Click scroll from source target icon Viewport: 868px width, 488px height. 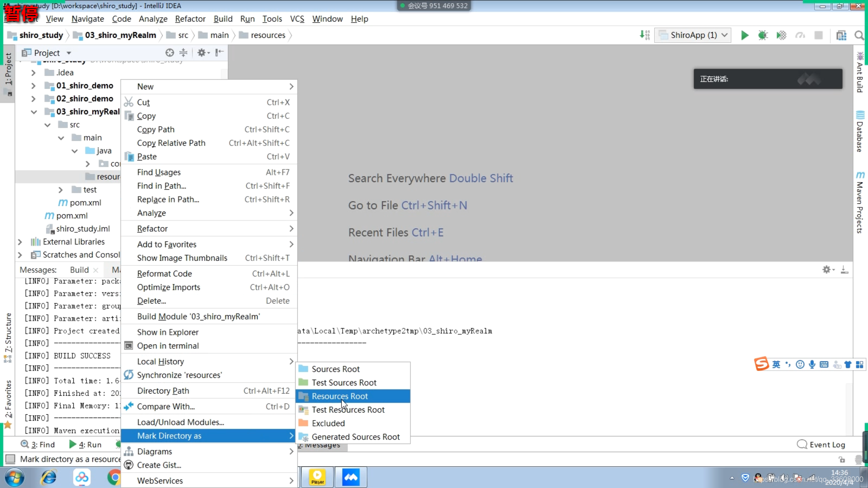pos(170,53)
